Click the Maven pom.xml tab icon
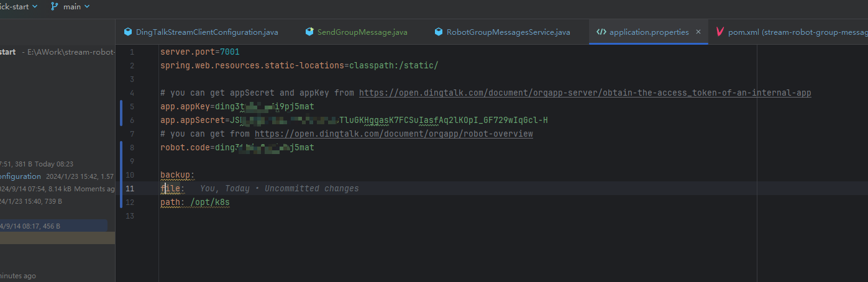 coord(720,32)
